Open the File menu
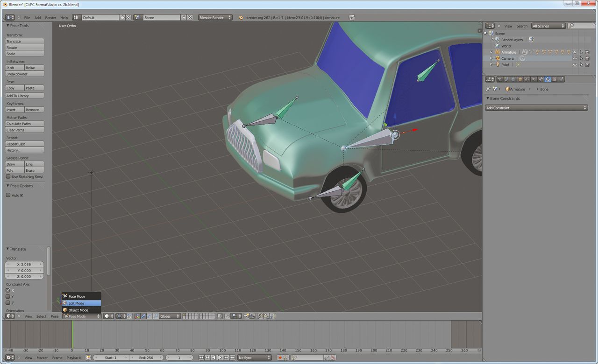Image resolution: width=598 pixels, height=364 pixels. click(27, 18)
